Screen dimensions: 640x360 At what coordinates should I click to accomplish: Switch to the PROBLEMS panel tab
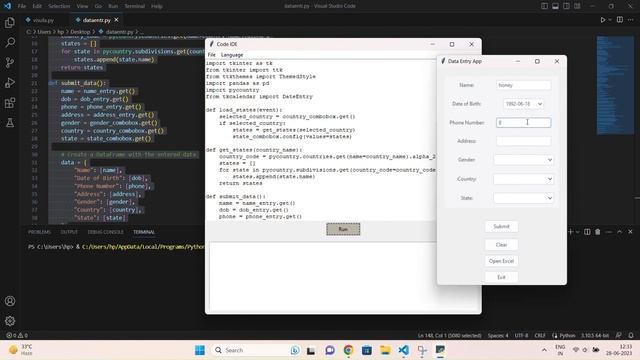[40, 232]
